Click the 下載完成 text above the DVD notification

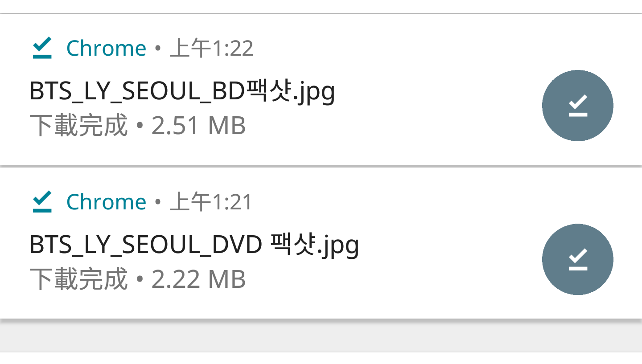tap(79, 125)
